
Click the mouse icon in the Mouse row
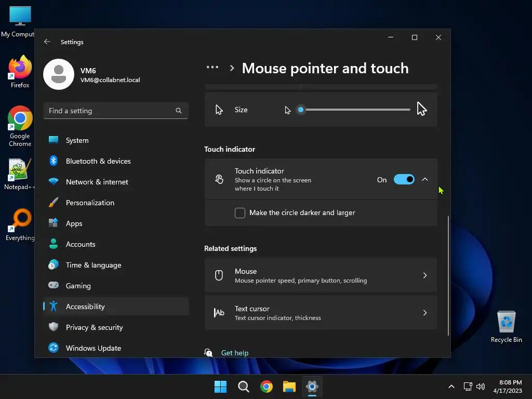point(219,275)
